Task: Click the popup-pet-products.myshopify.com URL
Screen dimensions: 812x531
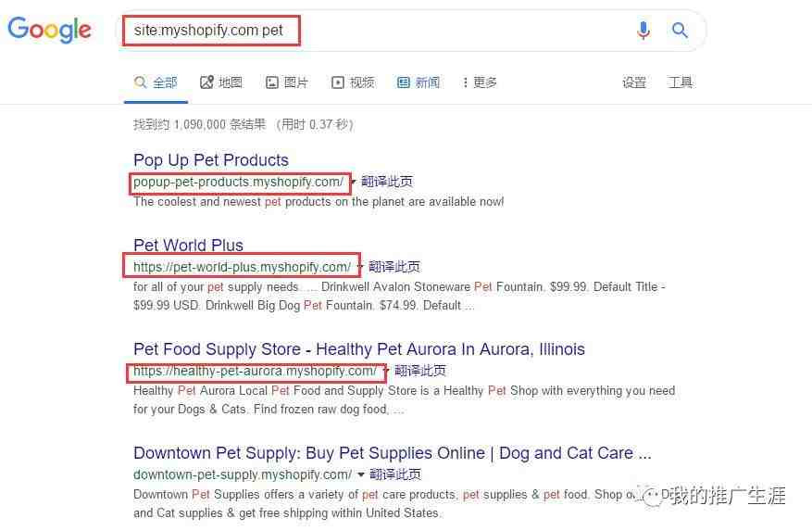Action: pos(239,182)
